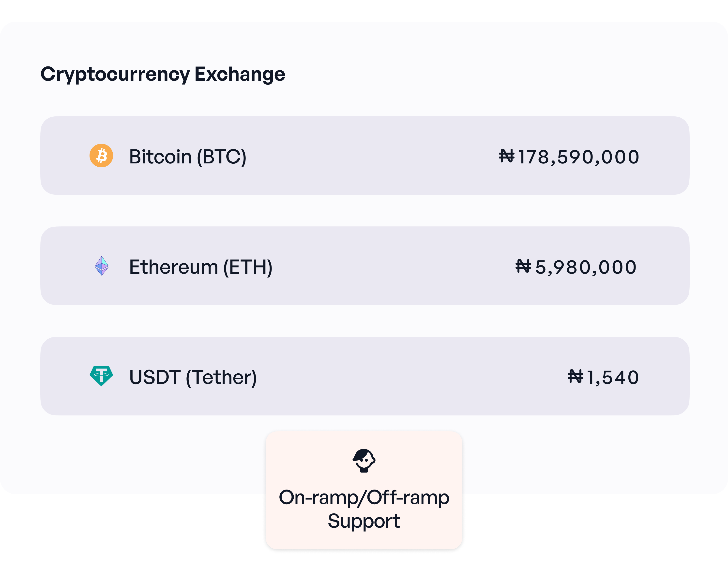Click the green Tether logo icon
The width and height of the screenshot is (728, 571).
click(101, 376)
